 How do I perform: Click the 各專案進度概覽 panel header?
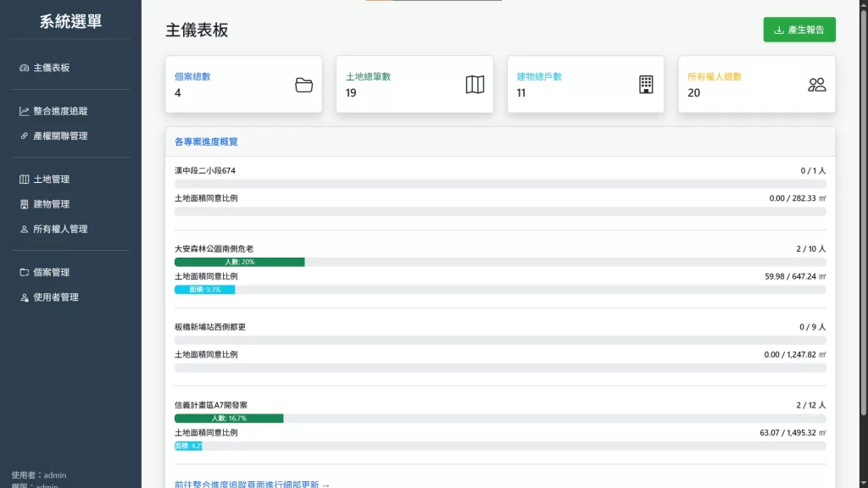point(206,141)
